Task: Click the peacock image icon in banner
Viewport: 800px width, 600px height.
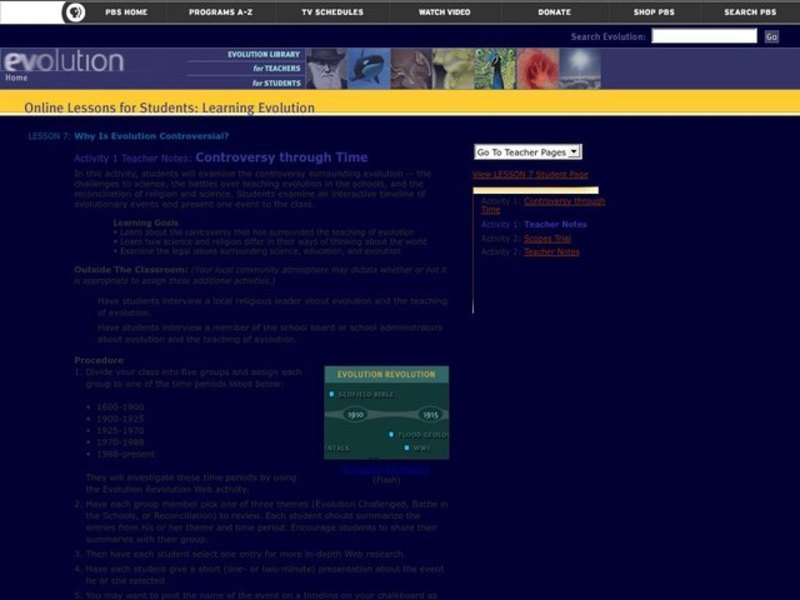Action: point(494,68)
